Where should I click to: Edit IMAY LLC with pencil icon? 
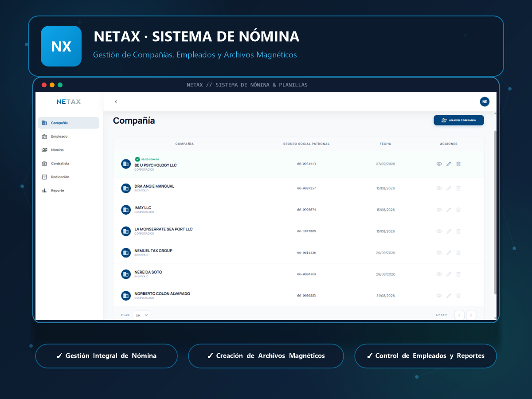click(x=449, y=210)
